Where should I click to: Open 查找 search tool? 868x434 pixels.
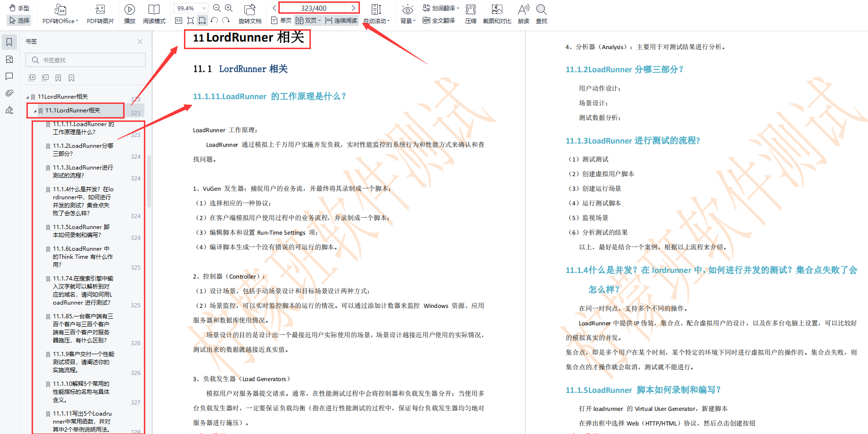[542, 14]
